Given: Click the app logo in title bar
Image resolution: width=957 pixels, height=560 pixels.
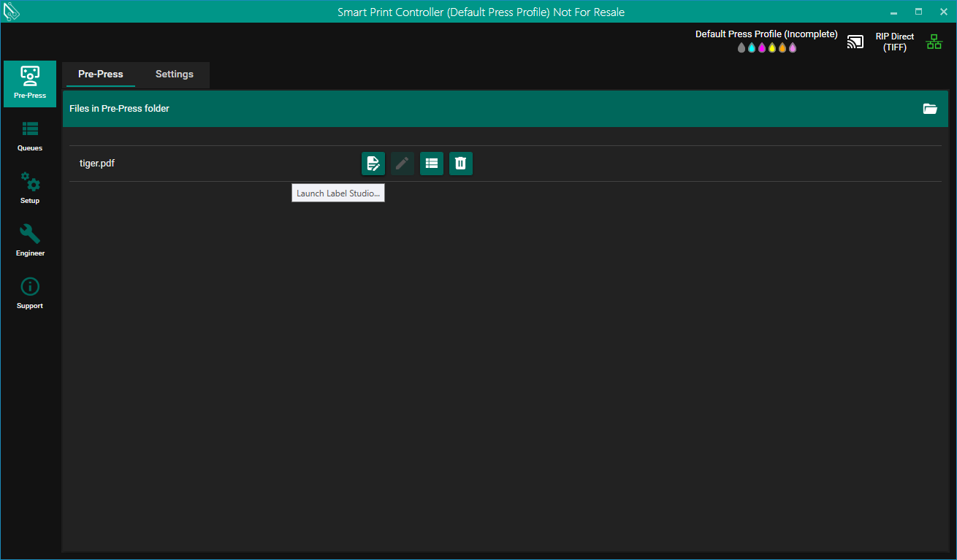Looking at the screenshot, I should [x=12, y=12].
